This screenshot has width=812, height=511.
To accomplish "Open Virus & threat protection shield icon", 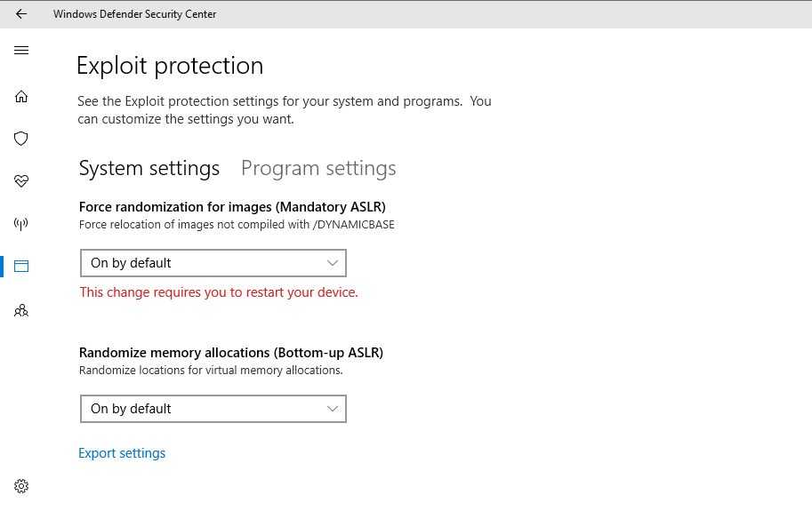I will point(21,139).
